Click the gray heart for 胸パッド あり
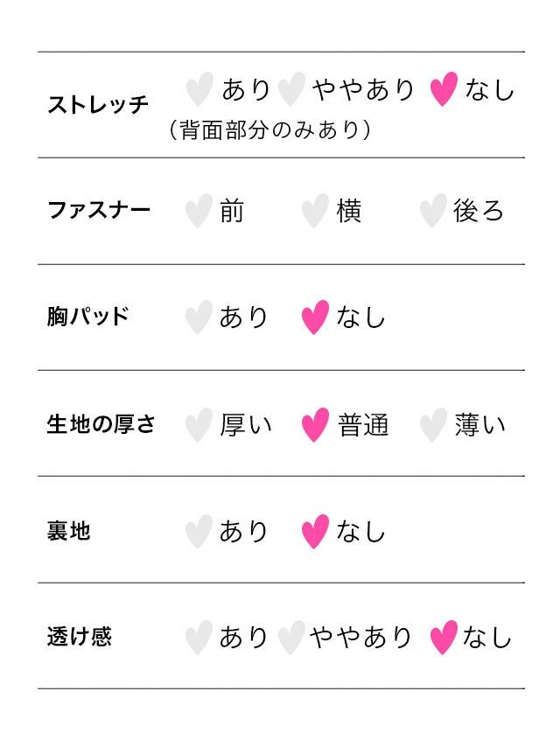This screenshot has width=560, height=747. 199,317
